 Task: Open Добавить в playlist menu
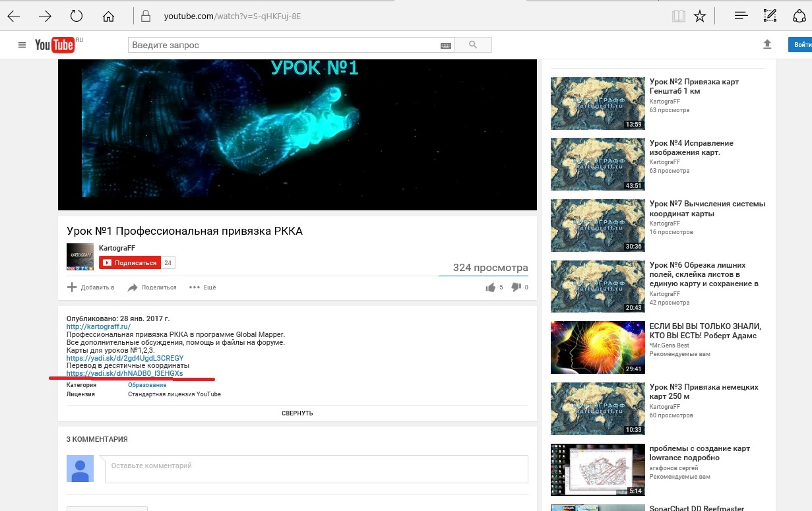pyautogui.click(x=91, y=287)
